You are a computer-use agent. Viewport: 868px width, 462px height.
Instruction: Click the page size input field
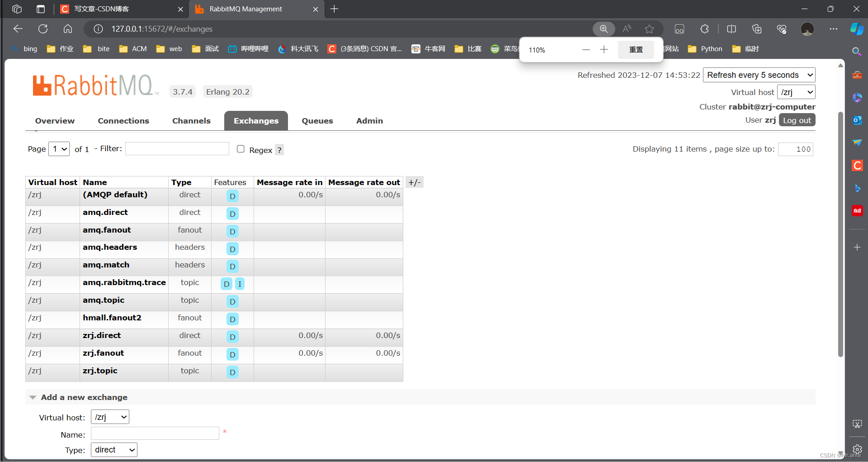(x=795, y=149)
